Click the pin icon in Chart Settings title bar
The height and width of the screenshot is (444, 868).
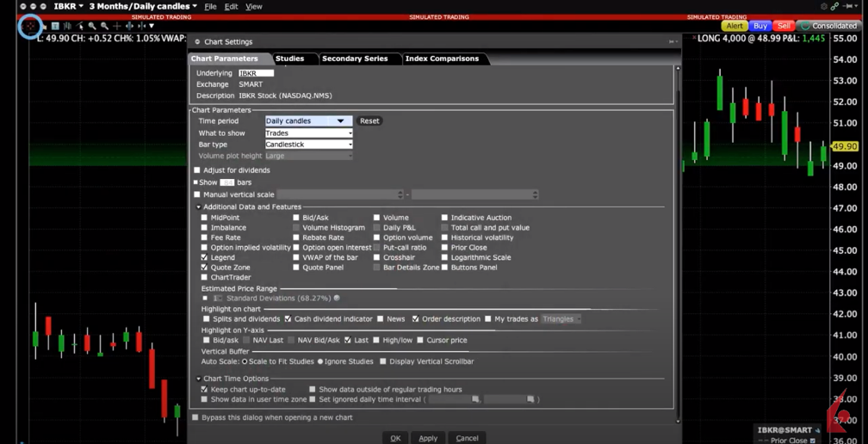(x=671, y=41)
